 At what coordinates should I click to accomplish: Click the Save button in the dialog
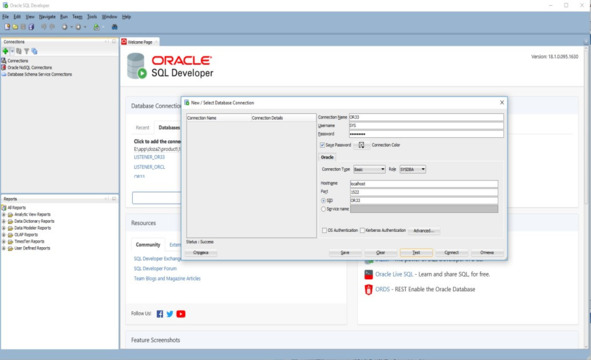345,253
